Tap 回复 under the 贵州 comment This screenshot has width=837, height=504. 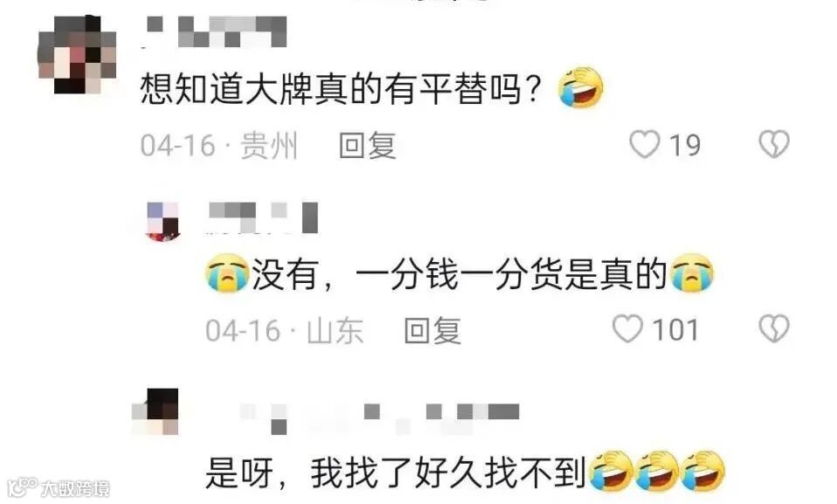click(x=368, y=145)
